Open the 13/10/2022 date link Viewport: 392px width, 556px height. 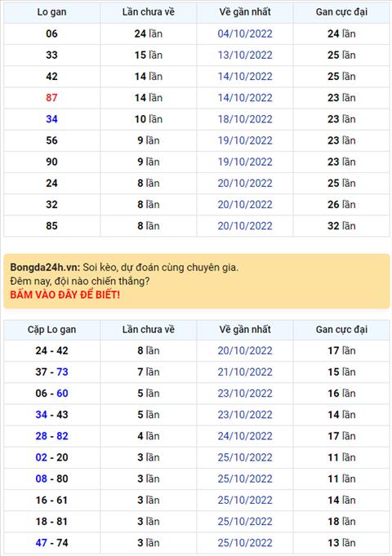coord(245,56)
